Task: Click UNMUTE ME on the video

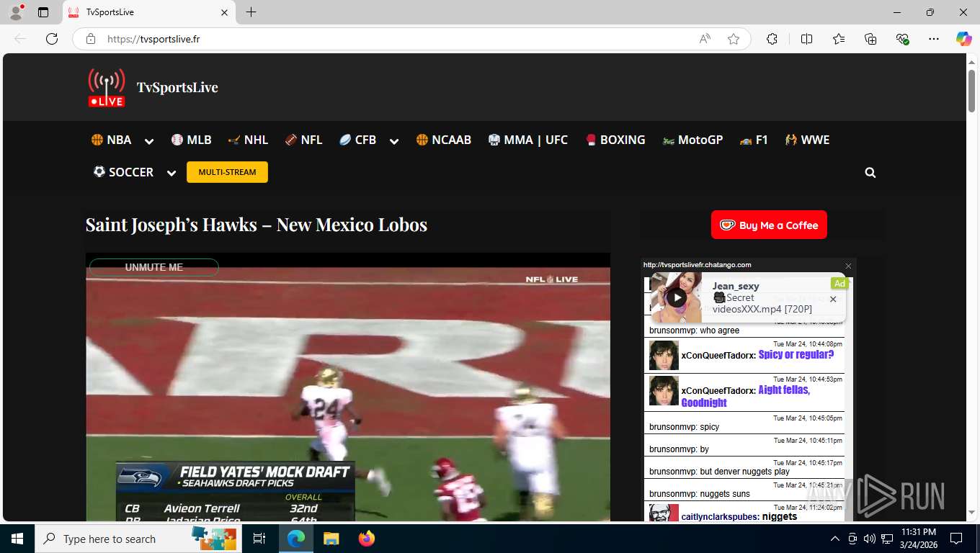Action: (x=154, y=267)
